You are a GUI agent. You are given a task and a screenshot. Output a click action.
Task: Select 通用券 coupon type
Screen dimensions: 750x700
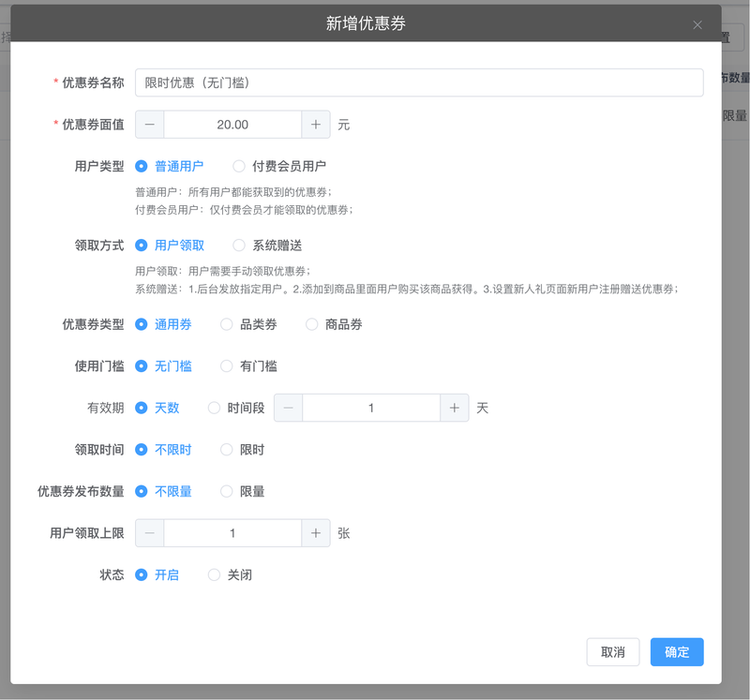coord(163,324)
